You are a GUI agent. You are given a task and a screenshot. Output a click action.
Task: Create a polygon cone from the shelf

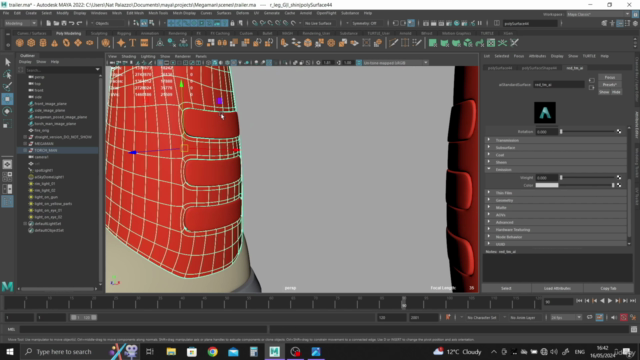pyautogui.click(x=54, y=43)
